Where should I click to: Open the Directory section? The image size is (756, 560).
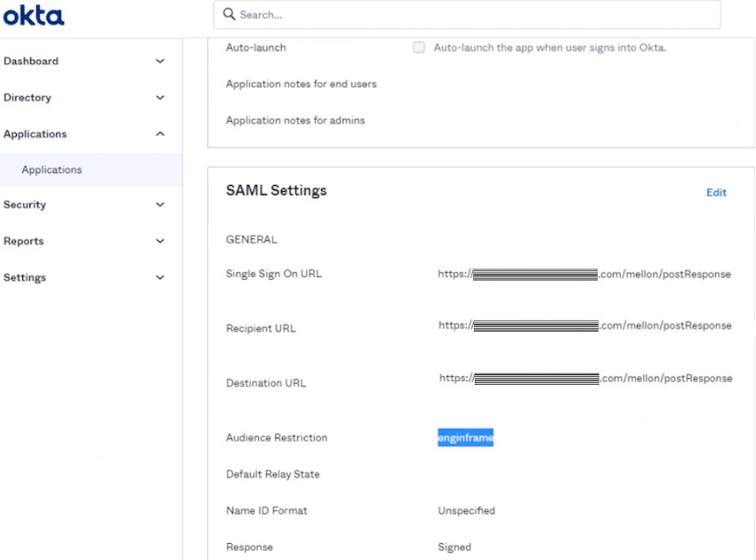pyautogui.click(x=27, y=98)
